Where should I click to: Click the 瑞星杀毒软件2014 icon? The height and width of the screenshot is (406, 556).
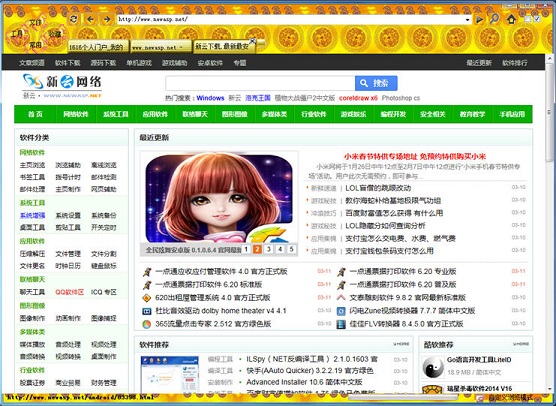(433, 390)
